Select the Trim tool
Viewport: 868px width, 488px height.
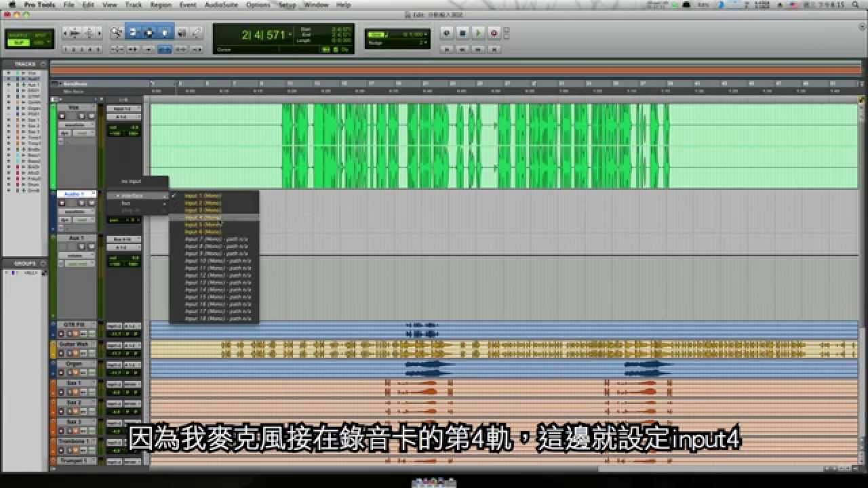tap(133, 32)
